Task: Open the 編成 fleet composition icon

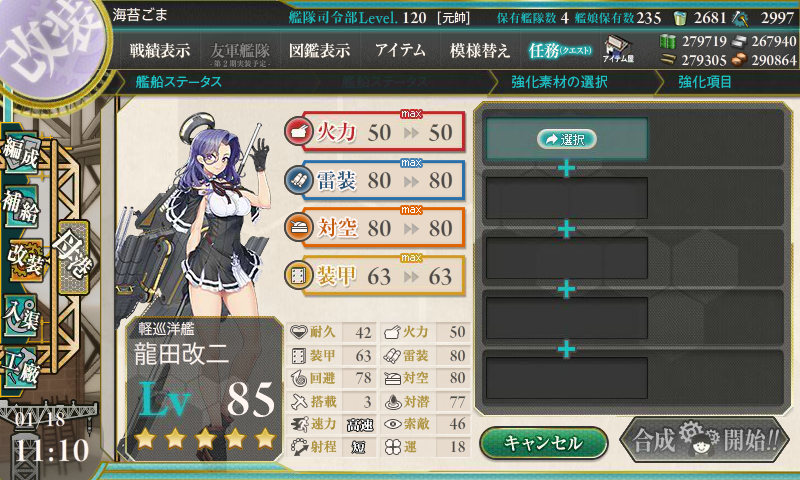Action: coord(21,153)
